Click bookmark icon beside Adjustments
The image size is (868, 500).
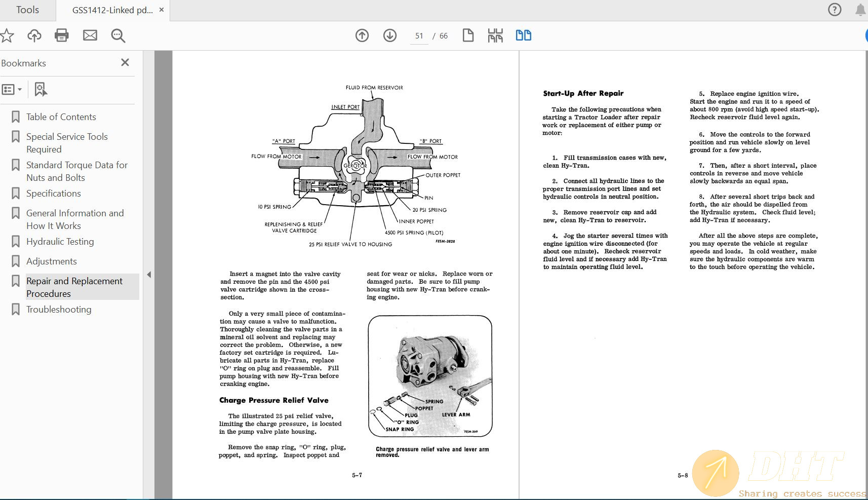(16, 261)
